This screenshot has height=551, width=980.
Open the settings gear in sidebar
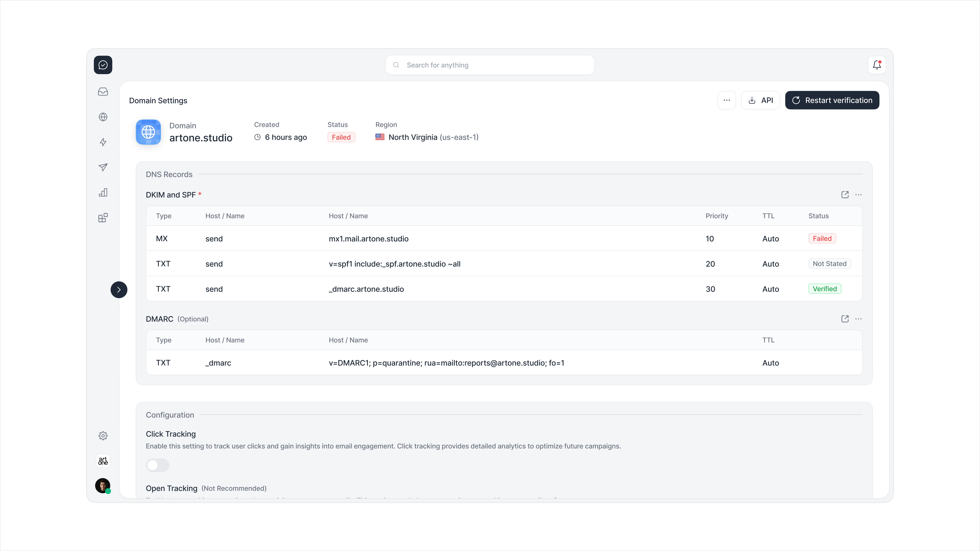pos(103,435)
